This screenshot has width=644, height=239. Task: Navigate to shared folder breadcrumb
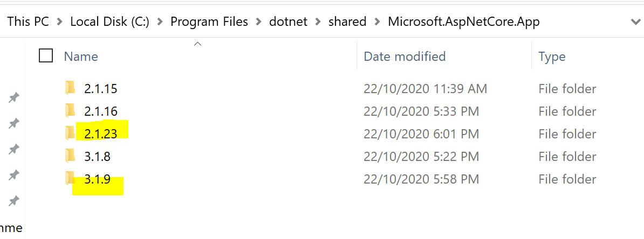(347, 22)
